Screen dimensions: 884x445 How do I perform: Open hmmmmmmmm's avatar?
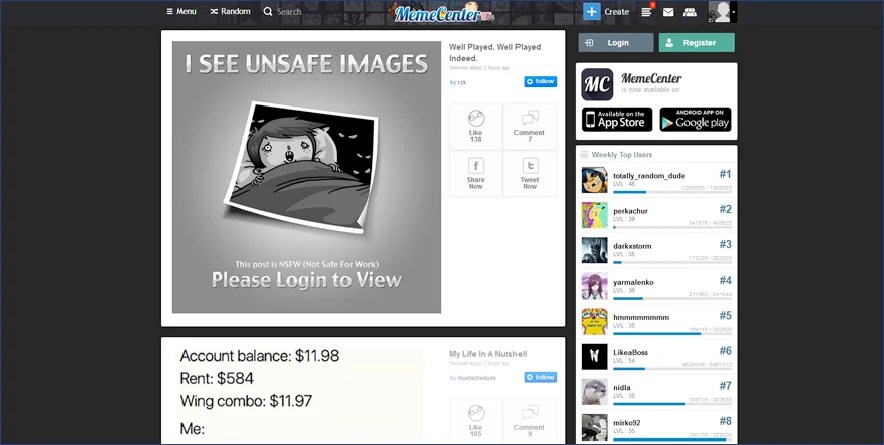(x=595, y=321)
